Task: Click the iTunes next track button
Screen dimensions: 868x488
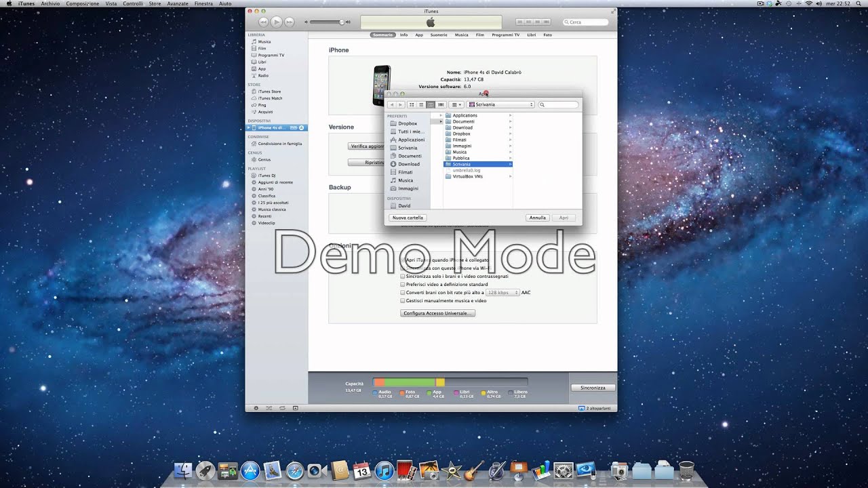Action: 290,22
